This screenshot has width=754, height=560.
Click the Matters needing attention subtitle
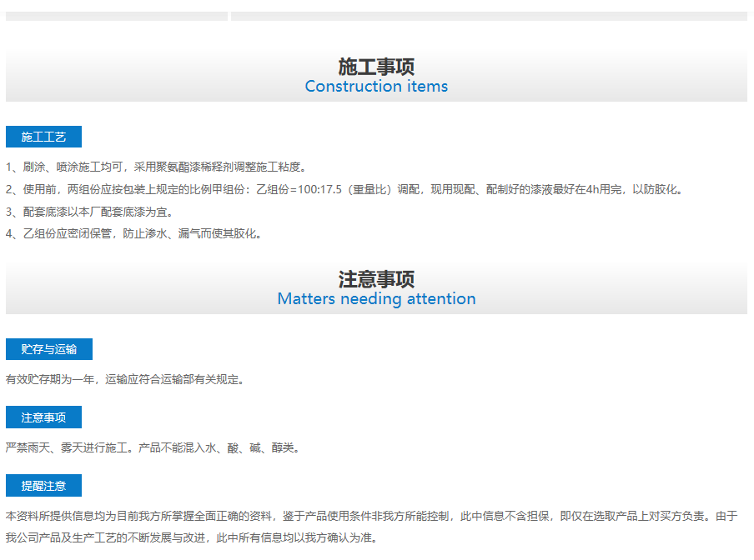tap(376, 298)
